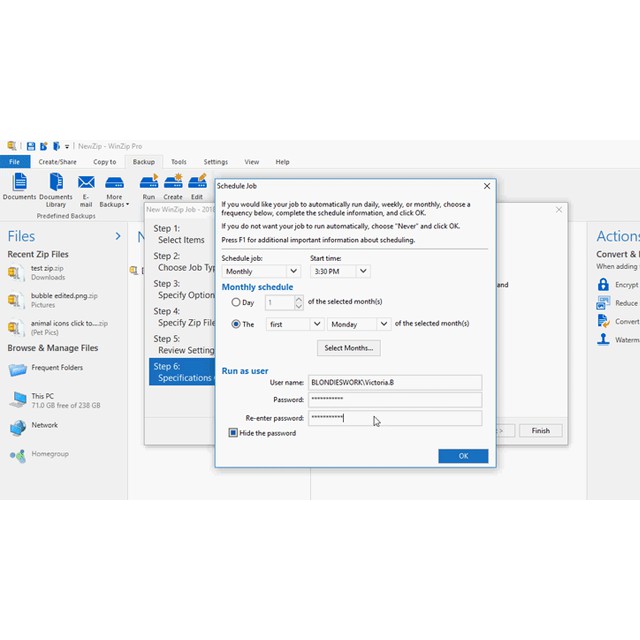This screenshot has width=640, height=640.
Task: Open Frequent Folders in Files pane
Action: (18, 369)
